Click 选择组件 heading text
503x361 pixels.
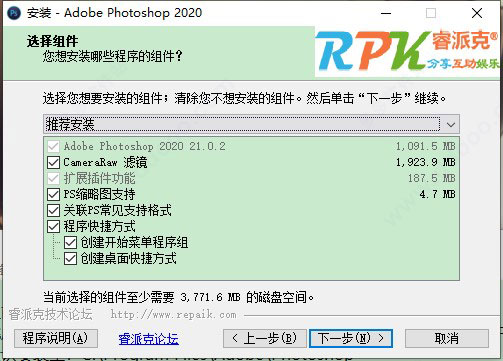(52, 41)
